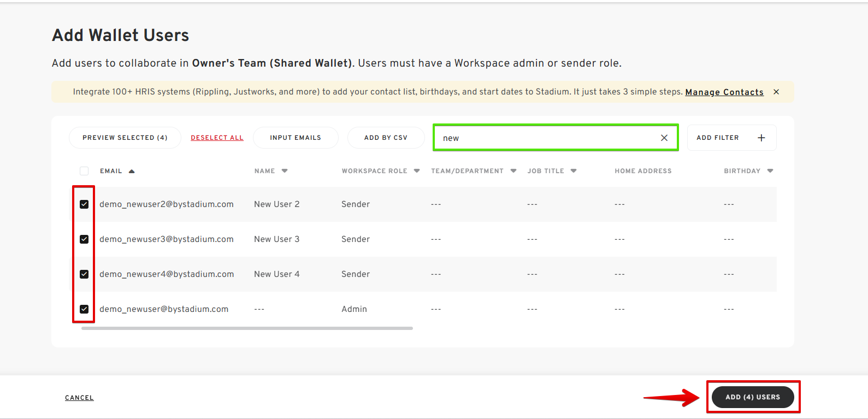Image resolution: width=868 pixels, height=419 pixels.
Task: Uncheck the New User 3 row checkbox
Action: click(x=84, y=239)
